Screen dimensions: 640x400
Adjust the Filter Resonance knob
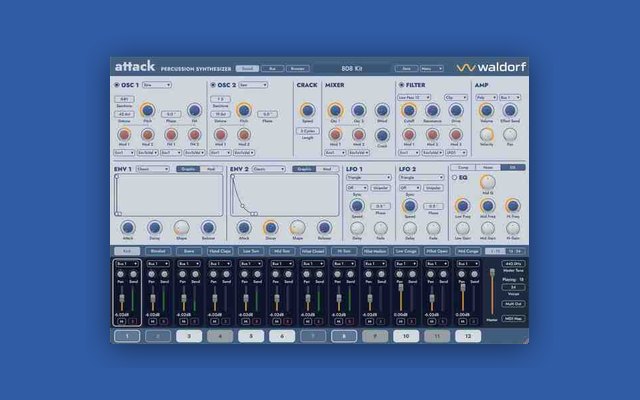pos(432,110)
